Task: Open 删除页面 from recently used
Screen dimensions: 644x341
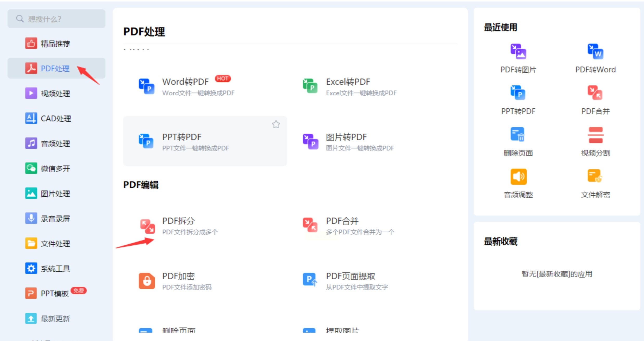Action: tap(518, 142)
